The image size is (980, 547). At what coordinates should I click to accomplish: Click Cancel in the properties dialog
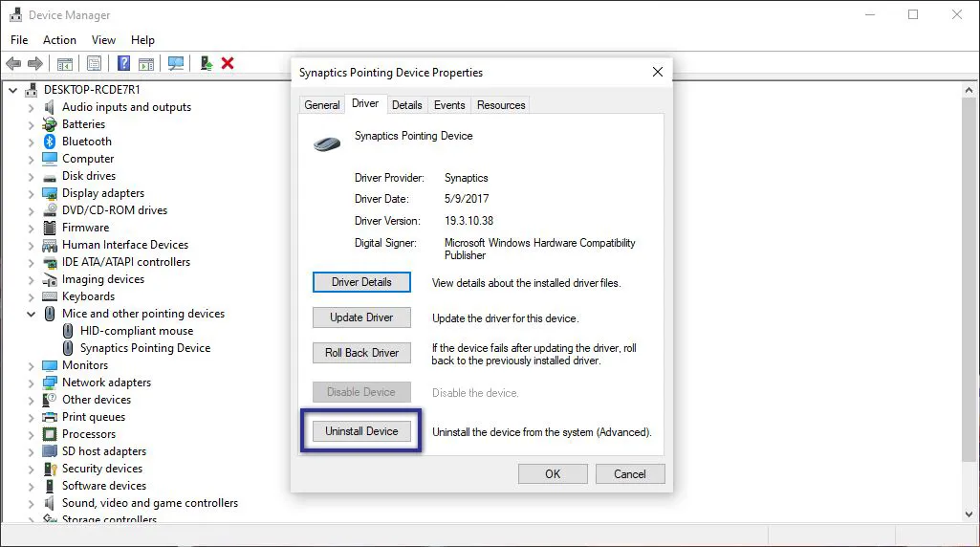[x=630, y=474]
